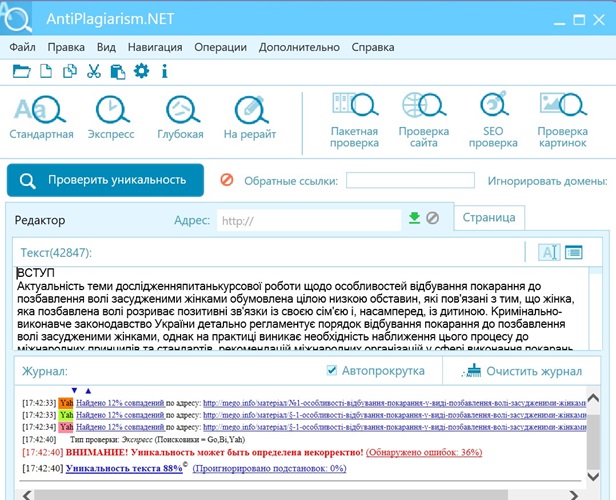Open the Дополнительно menu
The height and width of the screenshot is (500, 616).
point(299,47)
